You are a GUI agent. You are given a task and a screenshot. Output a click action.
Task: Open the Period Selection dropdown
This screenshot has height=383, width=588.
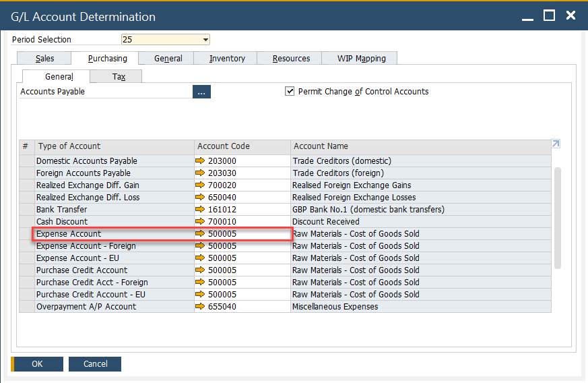[205, 40]
